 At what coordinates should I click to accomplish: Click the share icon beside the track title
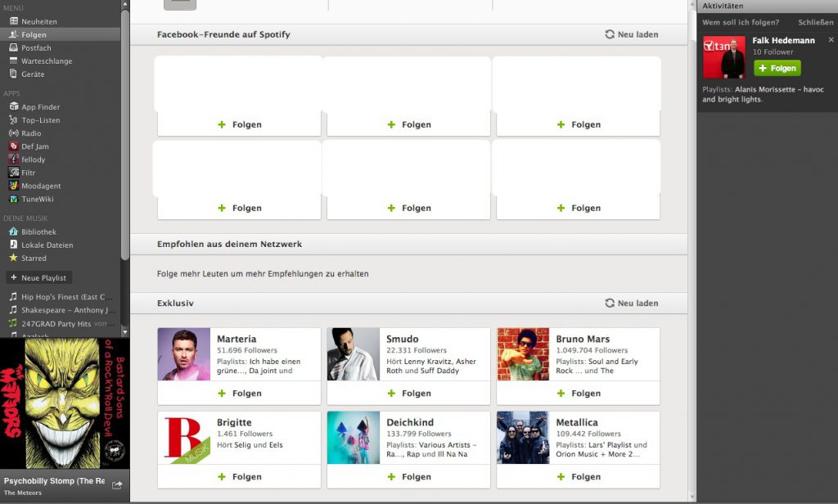click(x=117, y=484)
